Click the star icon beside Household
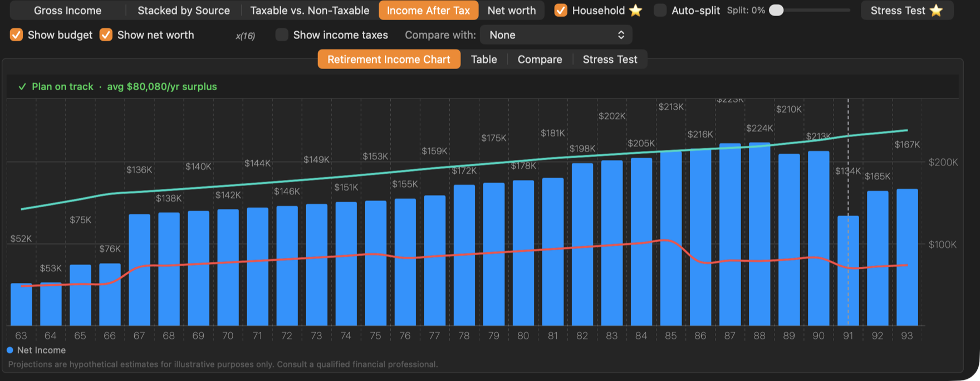The height and width of the screenshot is (381, 980). click(635, 10)
